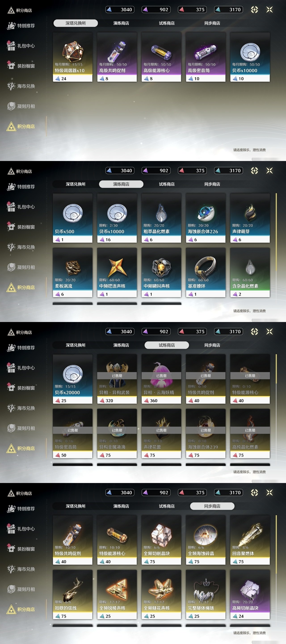Viewport: 286px width, 644px height.
Task: Select the 特级调谐器x10 item icon
Action: tap(73, 51)
